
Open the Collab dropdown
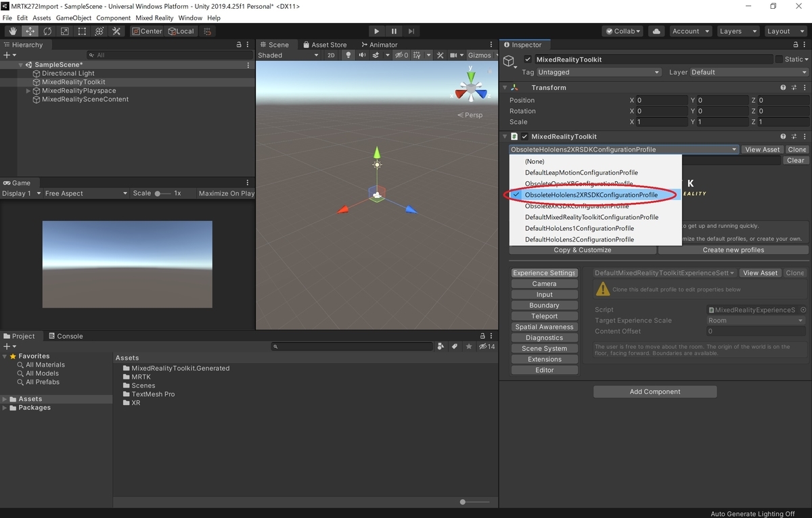point(623,31)
